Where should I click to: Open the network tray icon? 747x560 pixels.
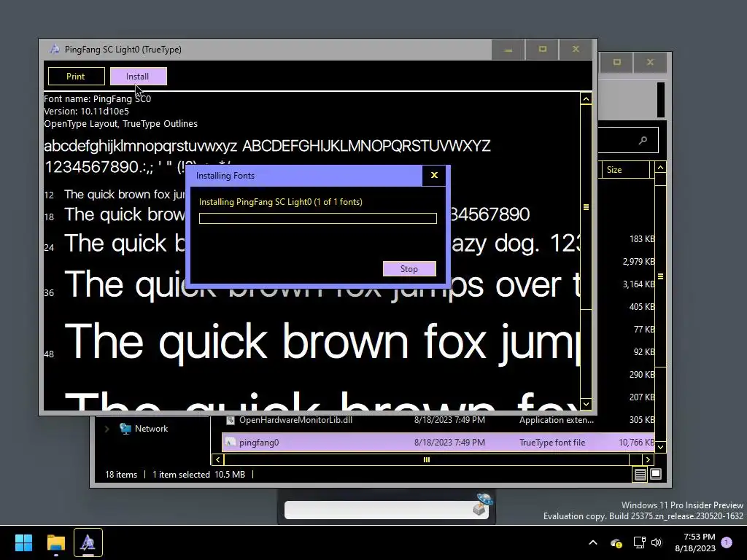[639, 542]
